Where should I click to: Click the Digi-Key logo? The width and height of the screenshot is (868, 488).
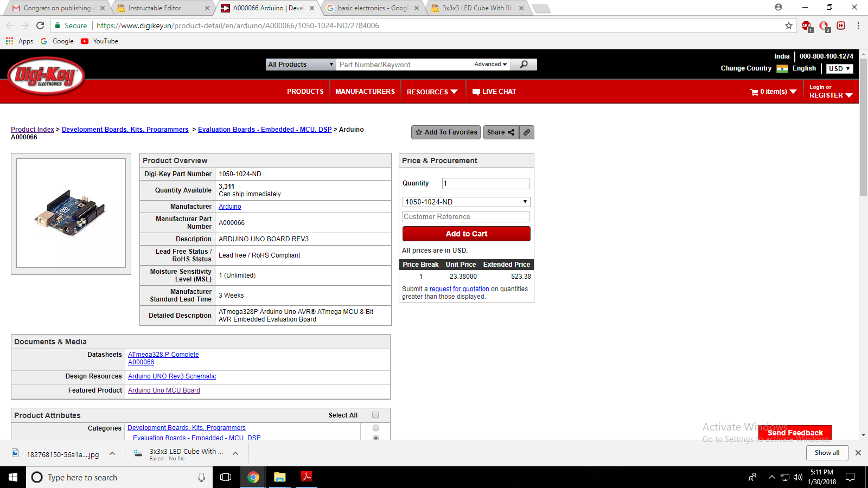coord(47,76)
